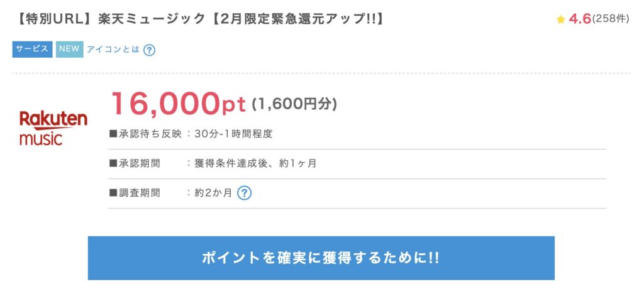This screenshot has width=644, height=289.
Task: Select the サービス category tag
Action: [x=32, y=49]
